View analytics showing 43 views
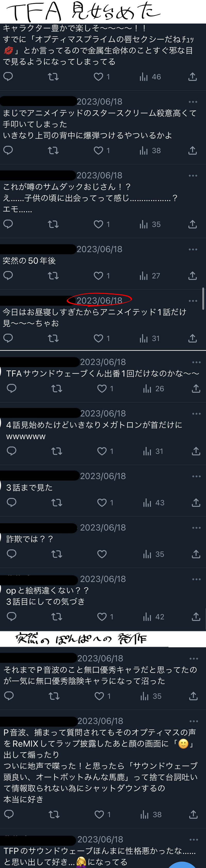Screen dimensions: 206x868 pyautogui.click(x=153, y=502)
